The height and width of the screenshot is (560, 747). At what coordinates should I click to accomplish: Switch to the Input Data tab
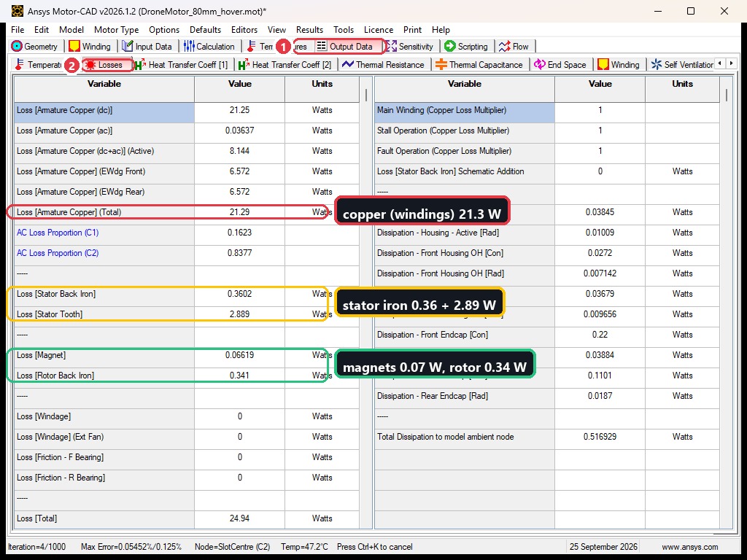147,46
